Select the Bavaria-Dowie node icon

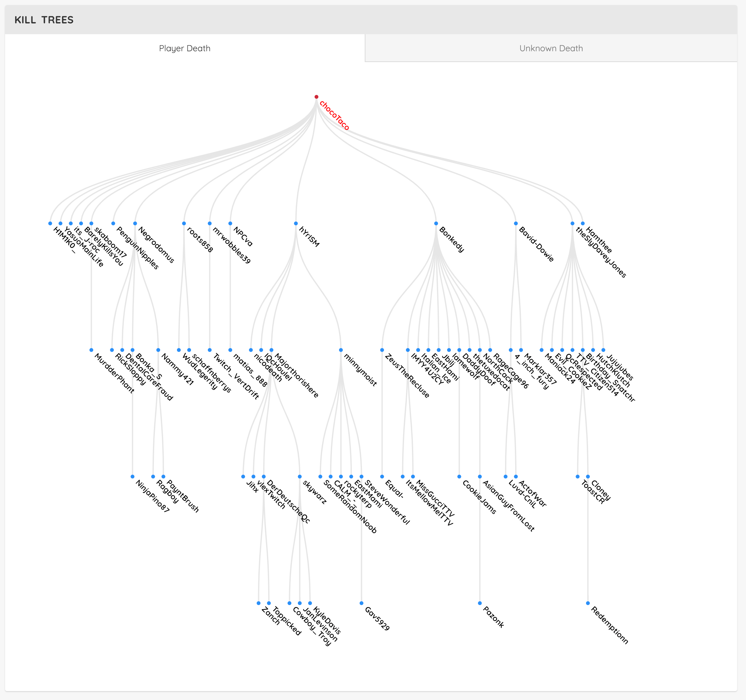click(x=516, y=223)
